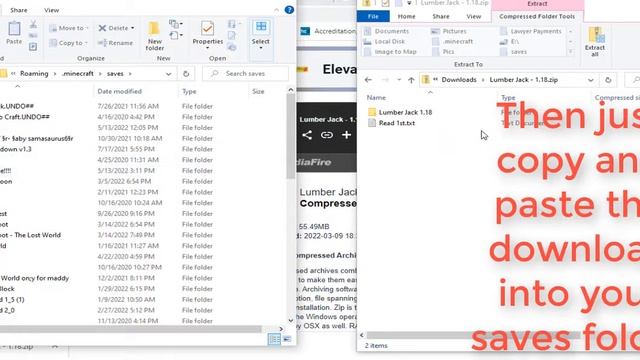
Task: Go back in the zip window
Action: 368,80
